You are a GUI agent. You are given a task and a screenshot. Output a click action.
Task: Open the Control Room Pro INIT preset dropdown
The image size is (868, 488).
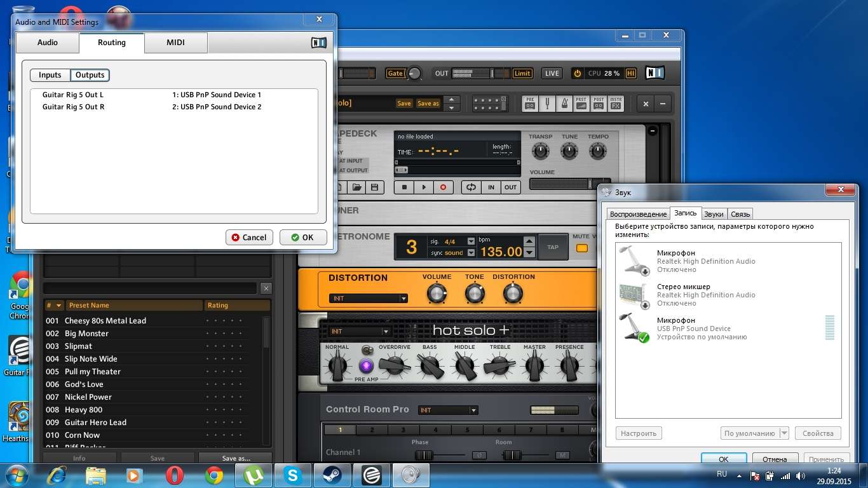(x=448, y=410)
